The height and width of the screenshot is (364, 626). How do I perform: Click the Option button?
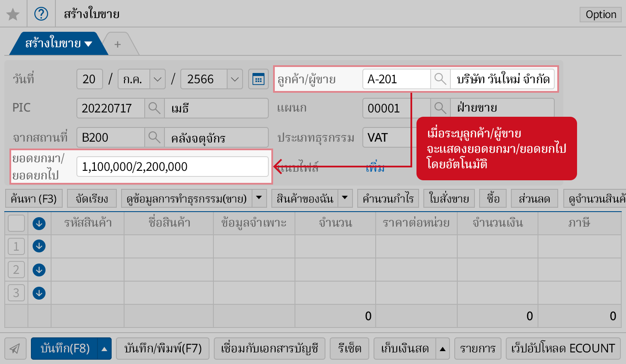coord(600,15)
